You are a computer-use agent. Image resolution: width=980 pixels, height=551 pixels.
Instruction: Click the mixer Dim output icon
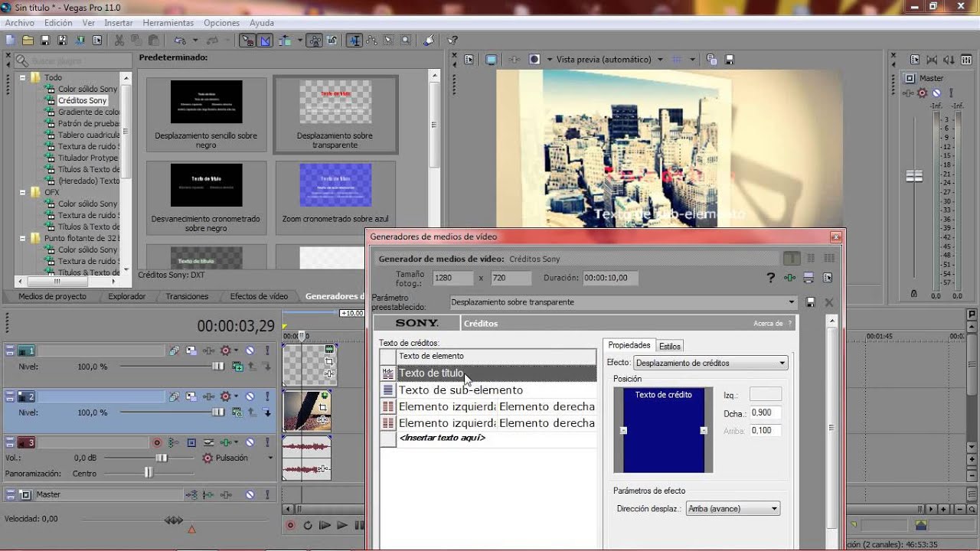point(951,59)
